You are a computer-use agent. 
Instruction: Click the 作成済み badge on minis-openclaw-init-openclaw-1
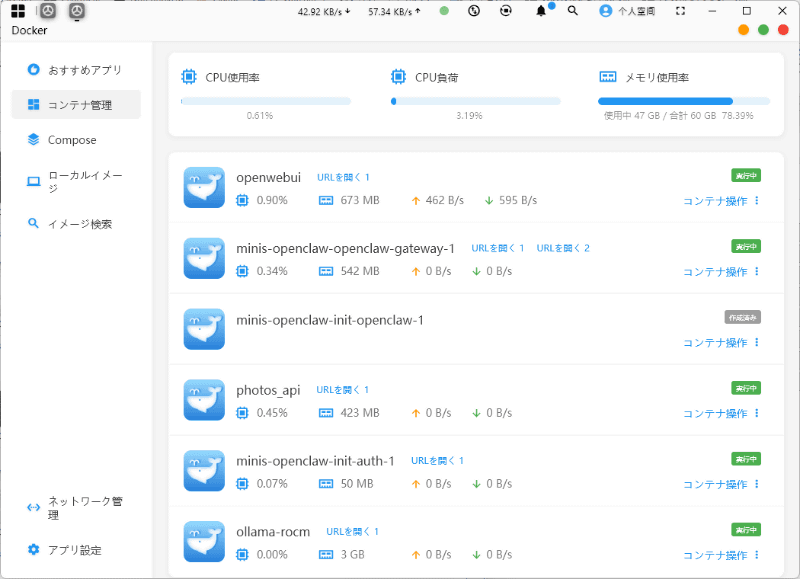[743, 317]
